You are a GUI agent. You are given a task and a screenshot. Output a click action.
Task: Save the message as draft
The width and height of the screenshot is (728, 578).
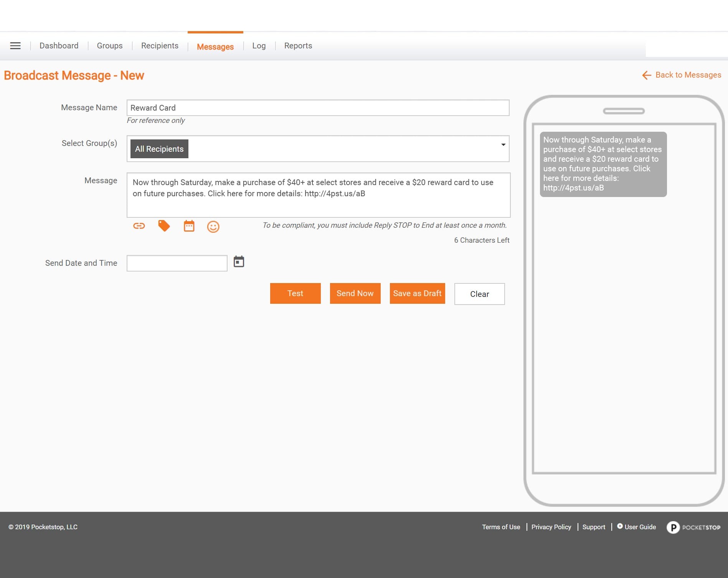tap(417, 293)
